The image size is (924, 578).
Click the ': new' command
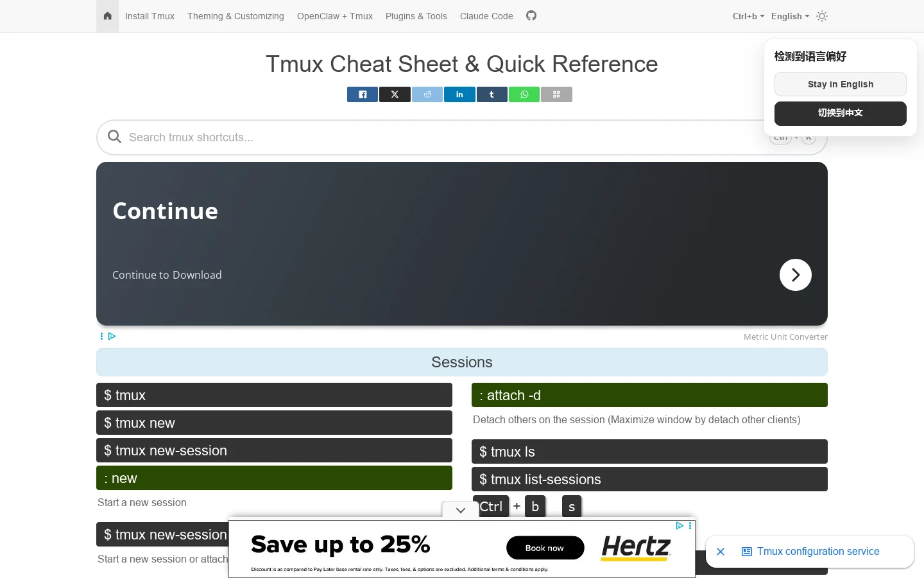click(x=274, y=478)
